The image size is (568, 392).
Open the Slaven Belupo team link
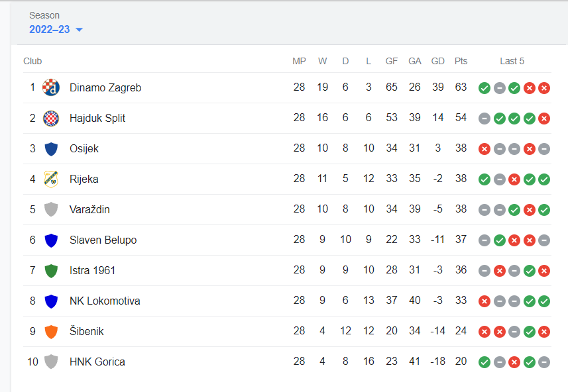point(103,240)
